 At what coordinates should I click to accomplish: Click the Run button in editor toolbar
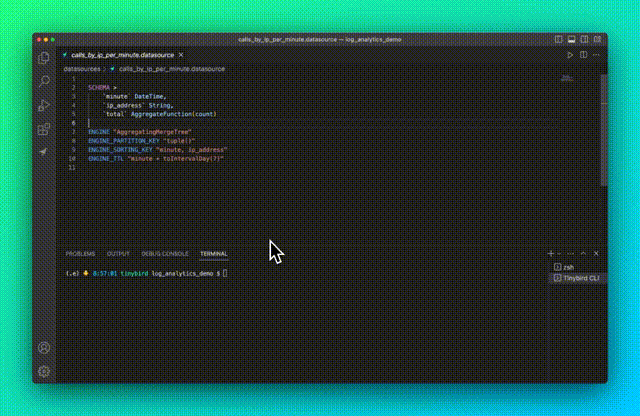tap(571, 55)
